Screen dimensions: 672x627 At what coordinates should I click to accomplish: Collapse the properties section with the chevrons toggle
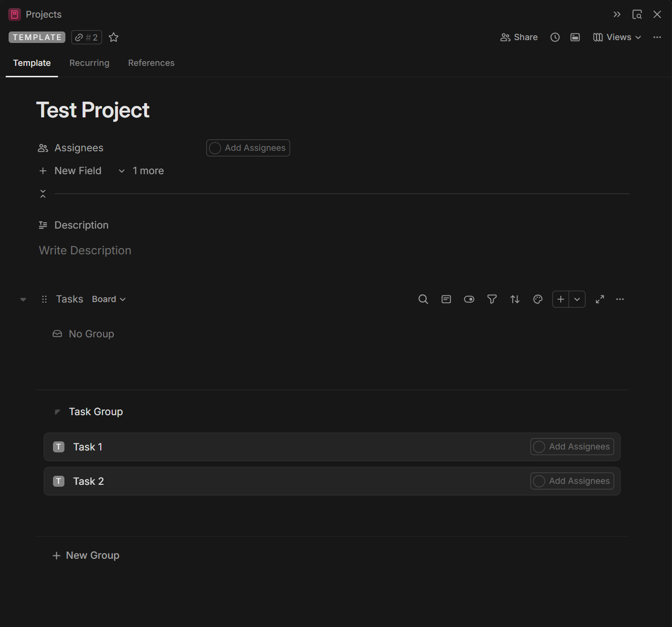[43, 193]
